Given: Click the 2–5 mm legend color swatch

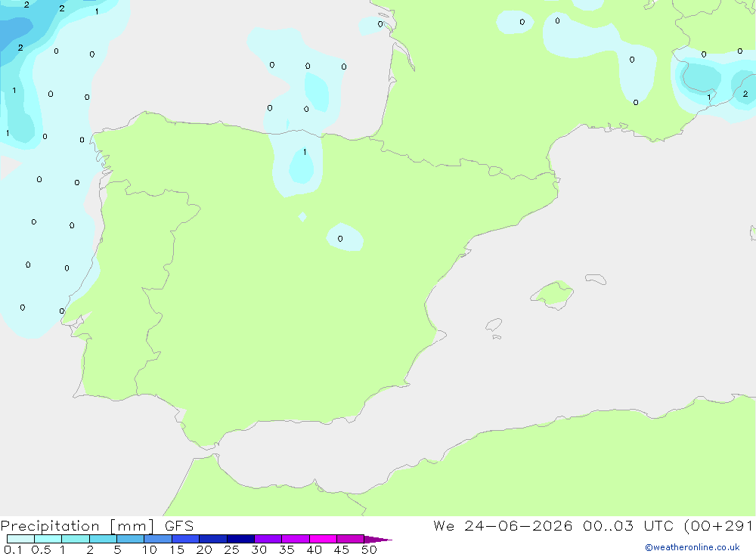Looking at the screenshot, I should click(x=103, y=539).
